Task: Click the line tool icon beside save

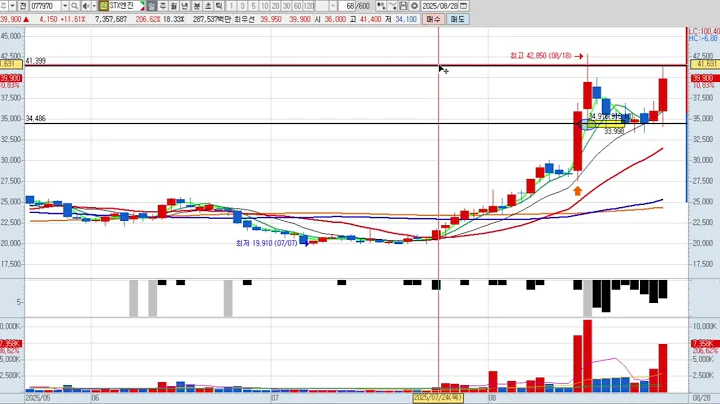Action: coord(392,6)
